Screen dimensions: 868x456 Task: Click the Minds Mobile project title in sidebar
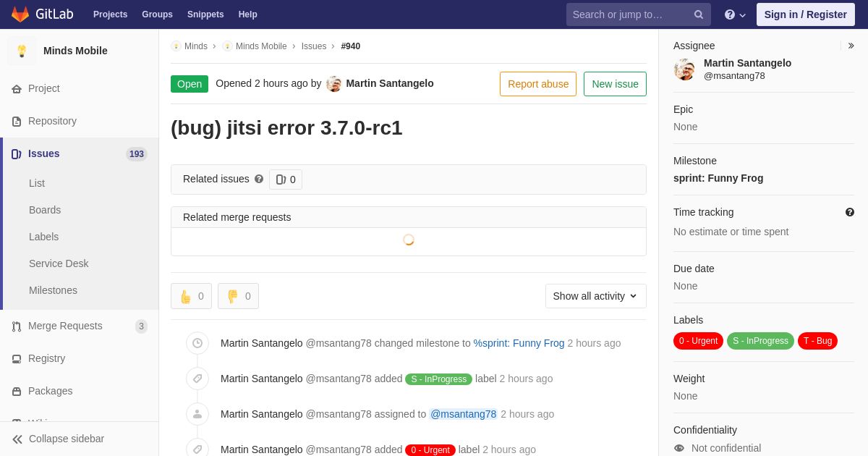[75, 51]
